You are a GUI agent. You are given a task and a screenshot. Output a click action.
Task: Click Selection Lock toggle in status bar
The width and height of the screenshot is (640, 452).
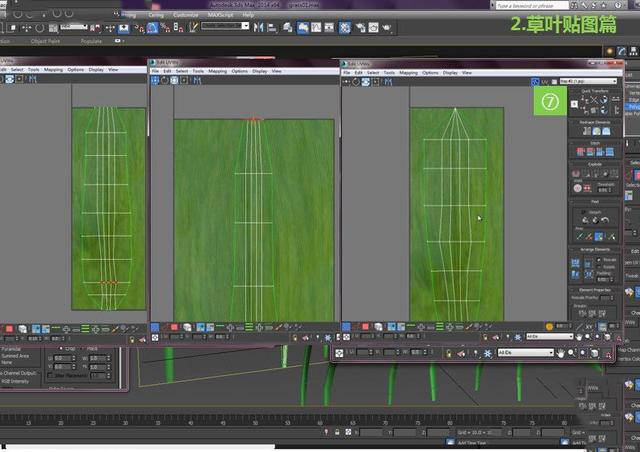point(337,432)
